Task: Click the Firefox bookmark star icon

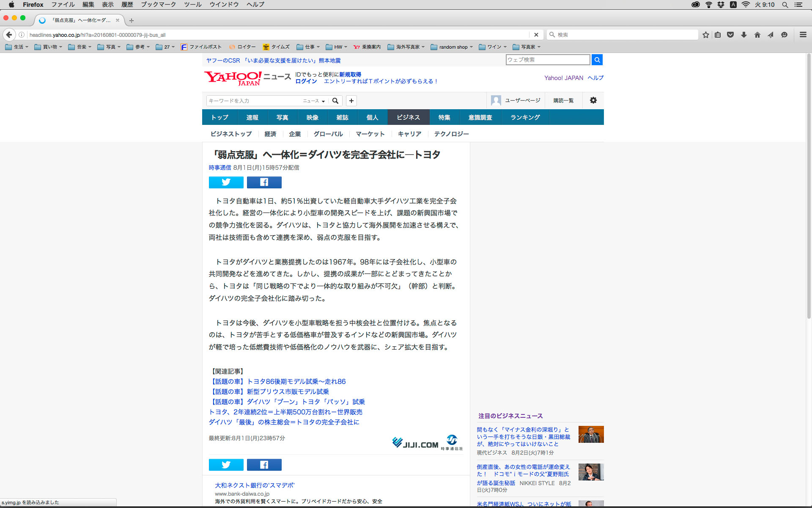Action: click(705, 35)
